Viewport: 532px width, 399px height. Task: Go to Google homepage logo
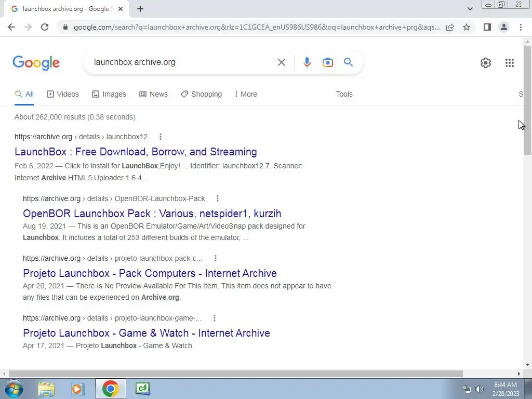click(36, 63)
